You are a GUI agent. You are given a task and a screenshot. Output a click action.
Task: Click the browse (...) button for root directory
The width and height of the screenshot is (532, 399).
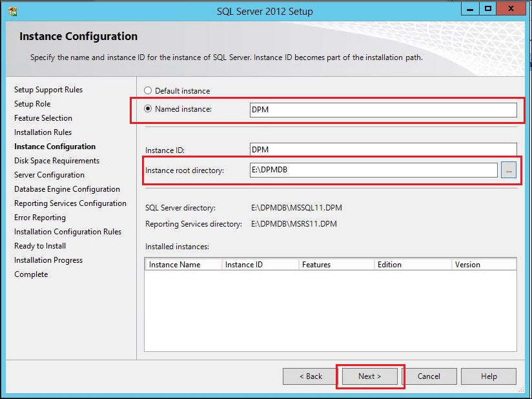(x=509, y=170)
